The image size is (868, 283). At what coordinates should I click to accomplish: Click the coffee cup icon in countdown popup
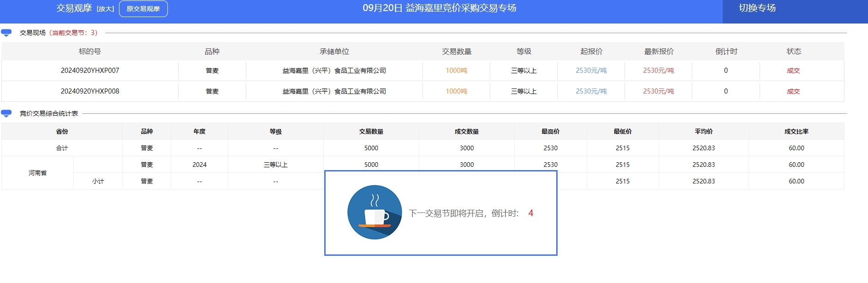coord(375,212)
